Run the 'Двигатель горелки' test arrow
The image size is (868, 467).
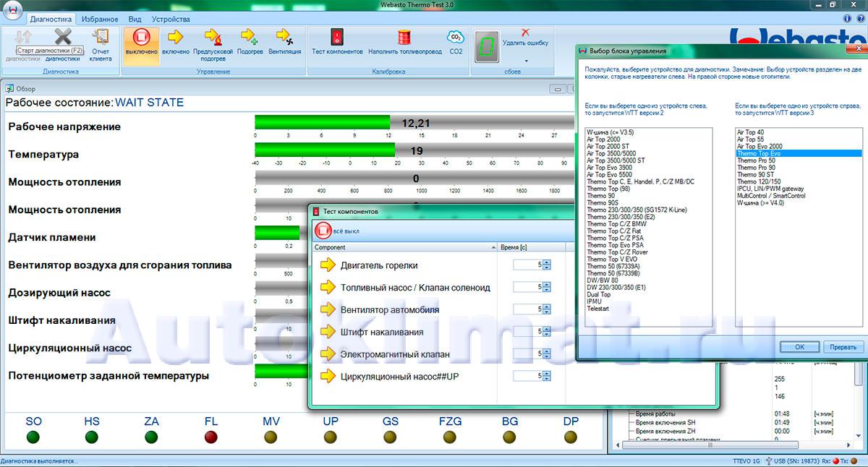click(328, 265)
